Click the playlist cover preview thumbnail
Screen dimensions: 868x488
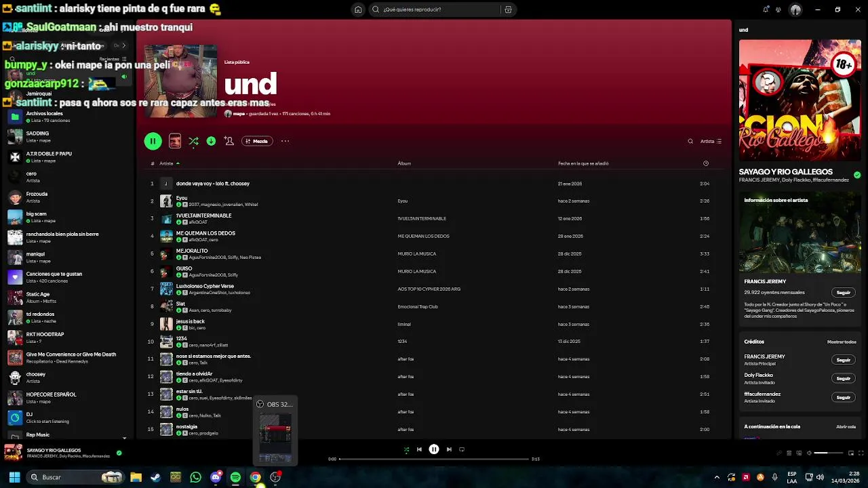(175, 141)
